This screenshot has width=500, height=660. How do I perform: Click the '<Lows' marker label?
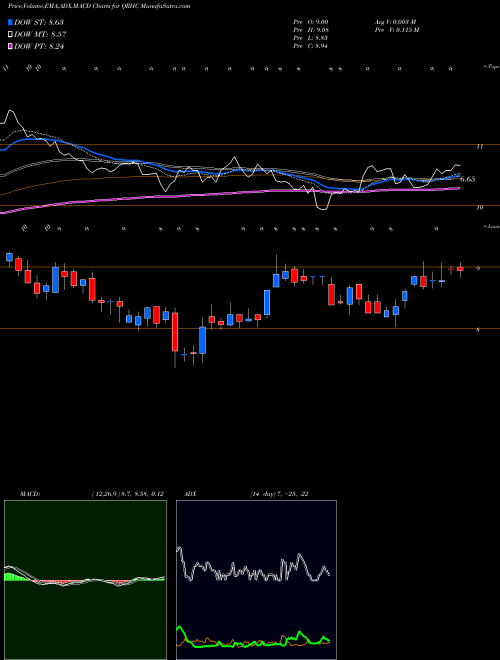(x=491, y=226)
